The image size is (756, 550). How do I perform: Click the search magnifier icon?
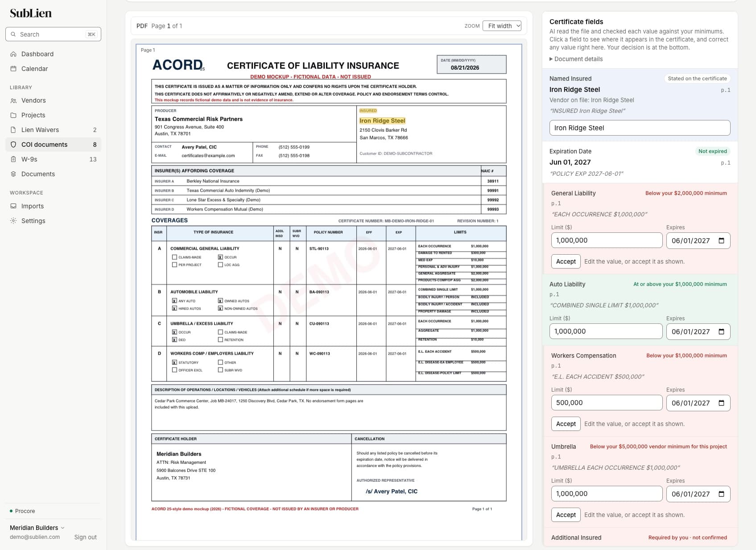13,34
